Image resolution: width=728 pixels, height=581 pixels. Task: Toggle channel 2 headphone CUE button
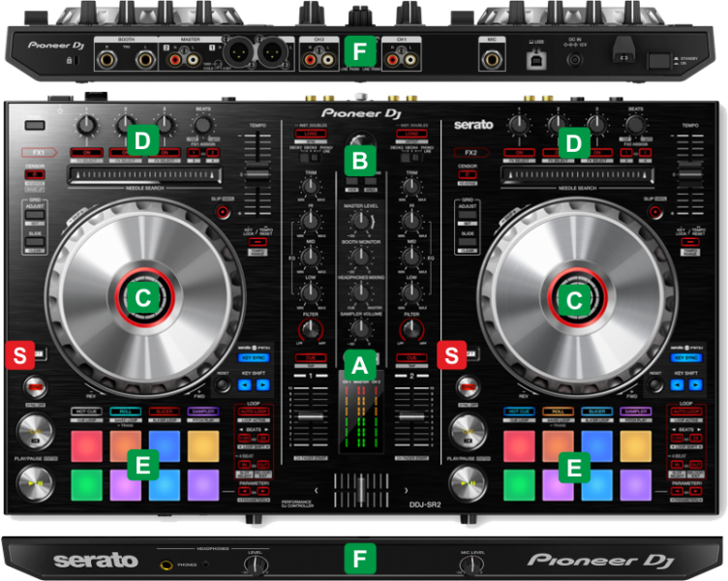point(411,357)
